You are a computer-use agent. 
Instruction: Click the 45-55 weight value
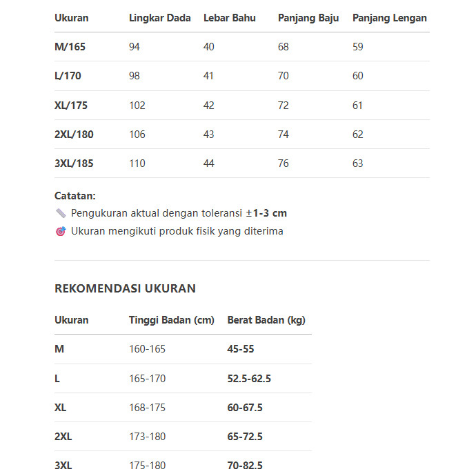(x=240, y=349)
